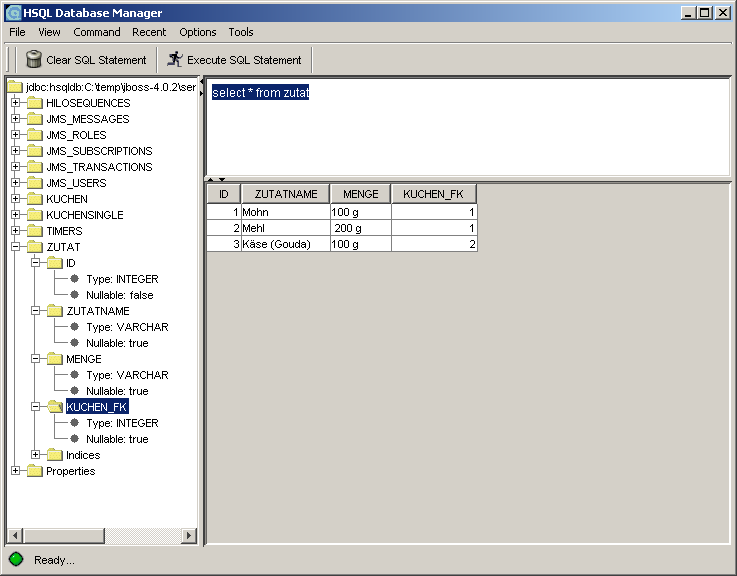The width and height of the screenshot is (737, 576).
Task: Click the TIMERS folder icon
Action: pos(35,231)
